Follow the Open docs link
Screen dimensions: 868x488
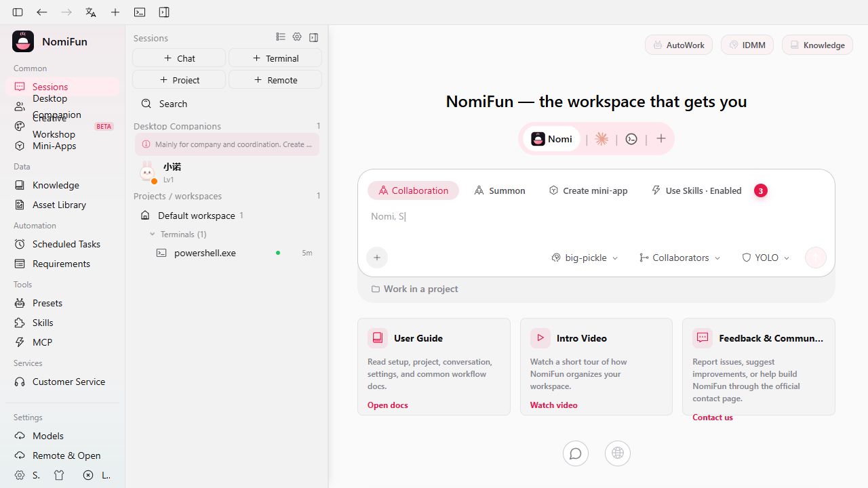pyautogui.click(x=388, y=405)
